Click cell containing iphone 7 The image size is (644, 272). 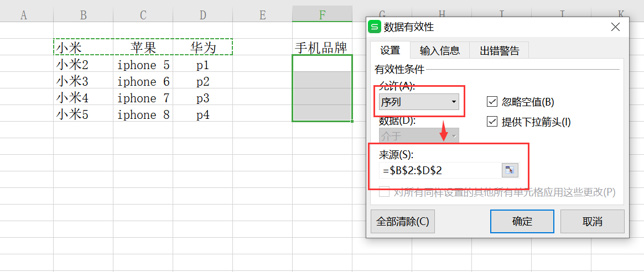[143, 98]
